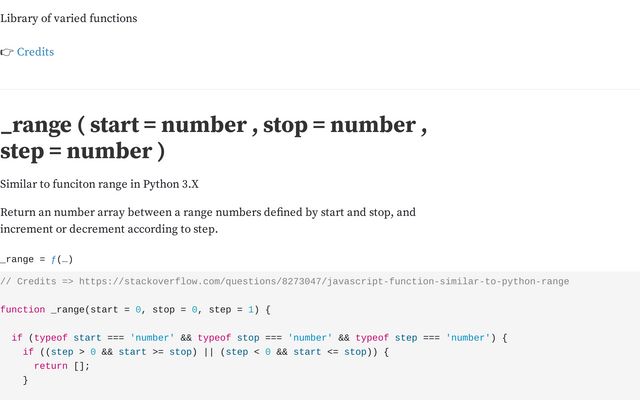Click the first 'number' string literal
This screenshot has height=400, width=640.
coord(152,338)
